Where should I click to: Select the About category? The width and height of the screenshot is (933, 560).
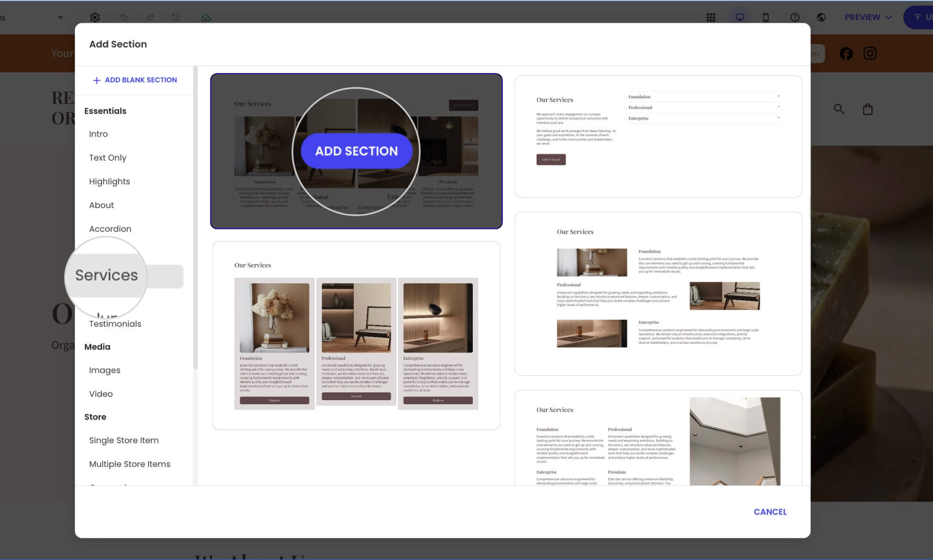coord(101,205)
